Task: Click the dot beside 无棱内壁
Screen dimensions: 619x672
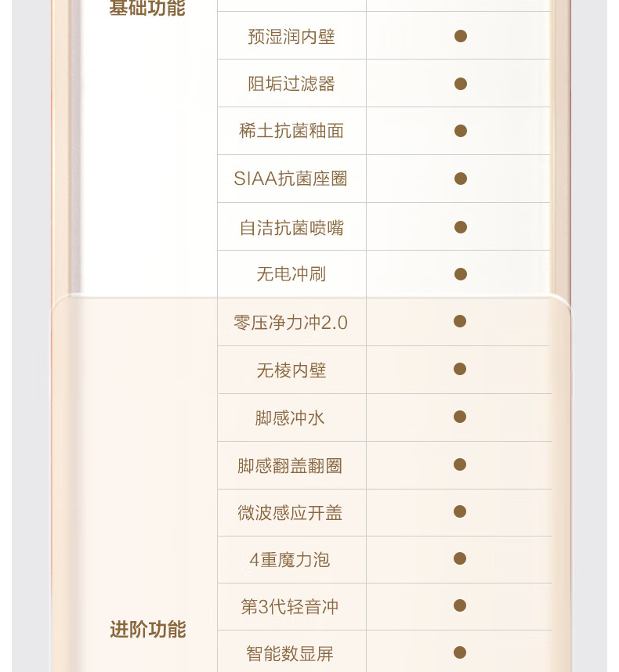Action: (459, 369)
